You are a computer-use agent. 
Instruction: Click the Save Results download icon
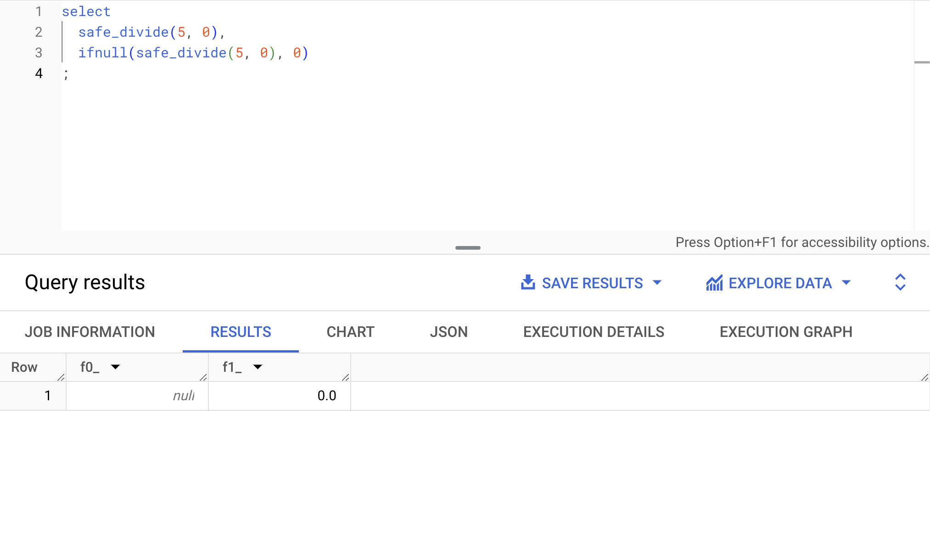click(x=528, y=282)
